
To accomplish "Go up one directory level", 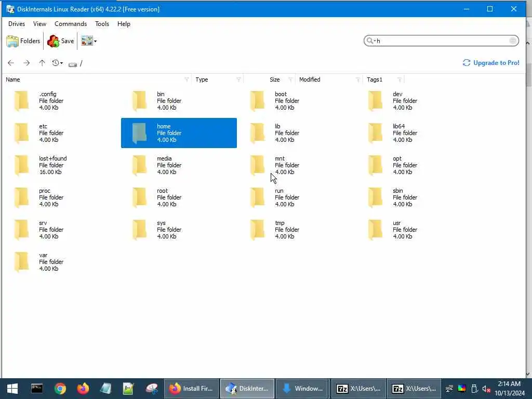I will coord(42,63).
